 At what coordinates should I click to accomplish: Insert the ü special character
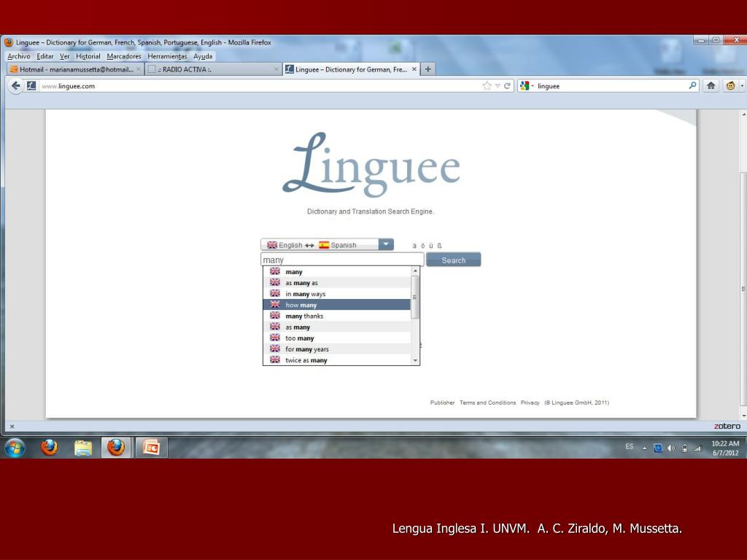pos(430,246)
